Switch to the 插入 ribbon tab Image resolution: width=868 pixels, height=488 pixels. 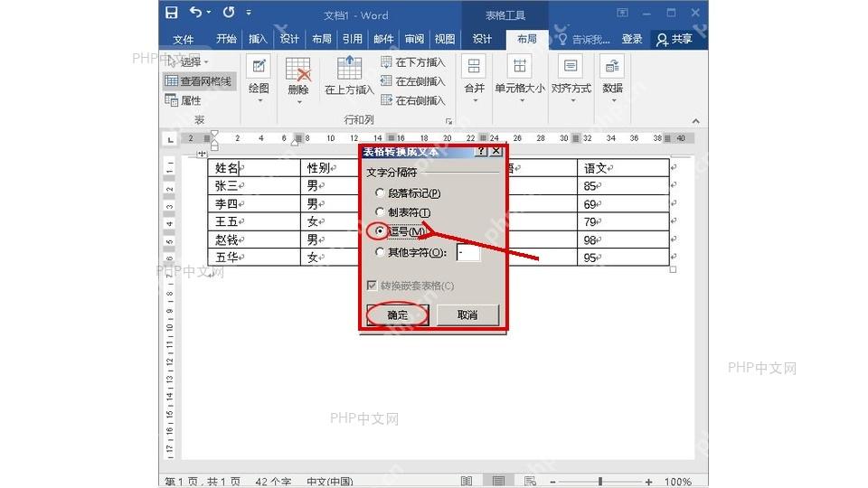[x=258, y=39]
